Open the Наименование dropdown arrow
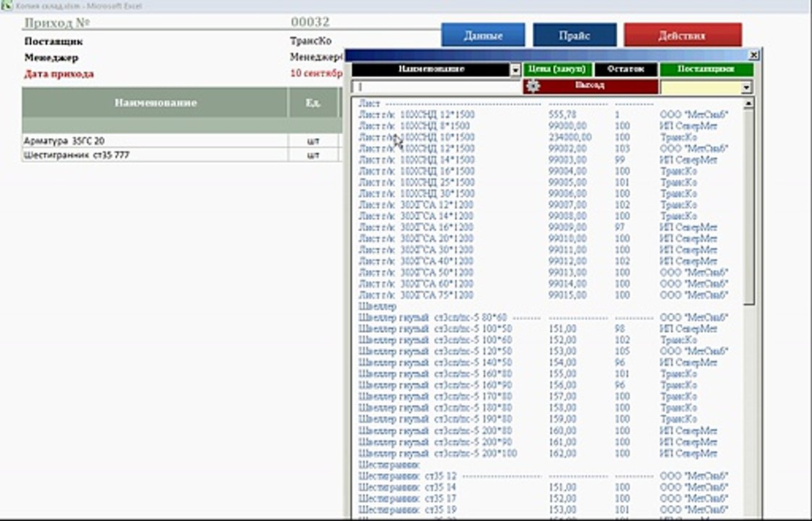 pos(516,70)
